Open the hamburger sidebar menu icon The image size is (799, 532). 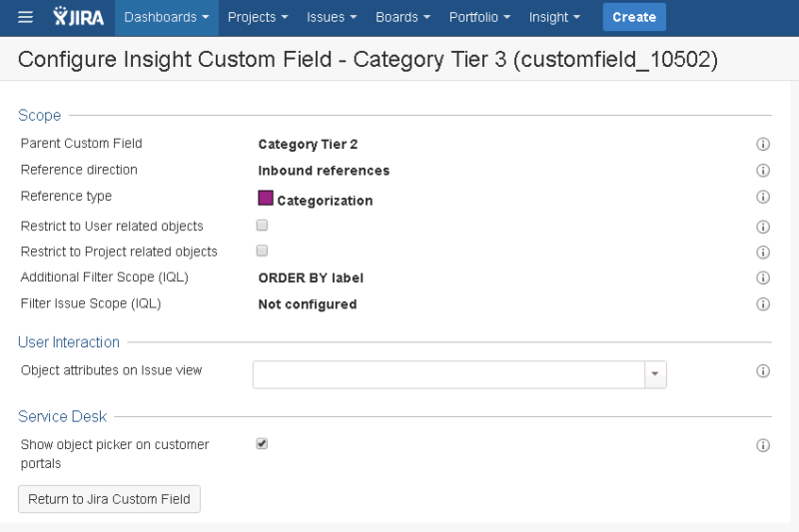coord(26,17)
